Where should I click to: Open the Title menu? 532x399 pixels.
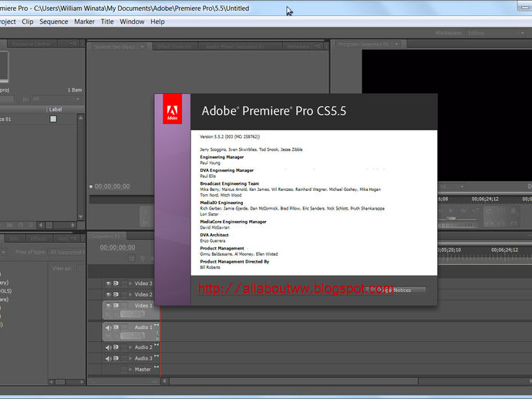(x=107, y=22)
